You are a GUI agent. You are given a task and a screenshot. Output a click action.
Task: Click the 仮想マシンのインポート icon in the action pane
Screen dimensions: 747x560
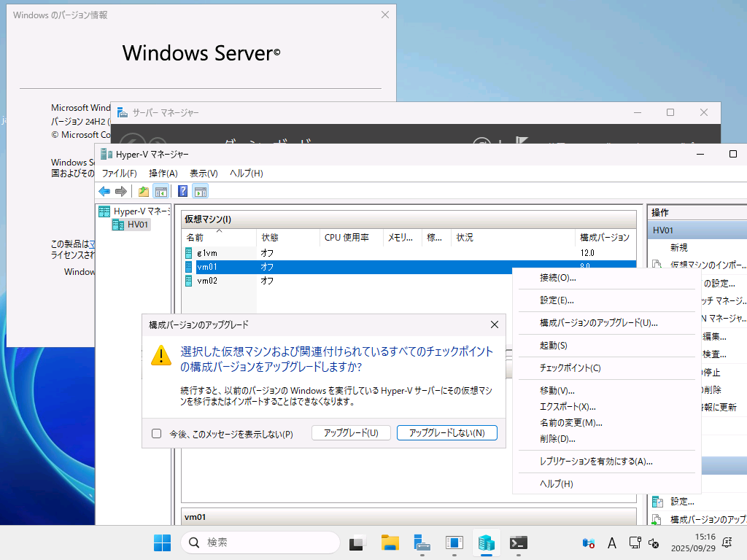coord(659,264)
